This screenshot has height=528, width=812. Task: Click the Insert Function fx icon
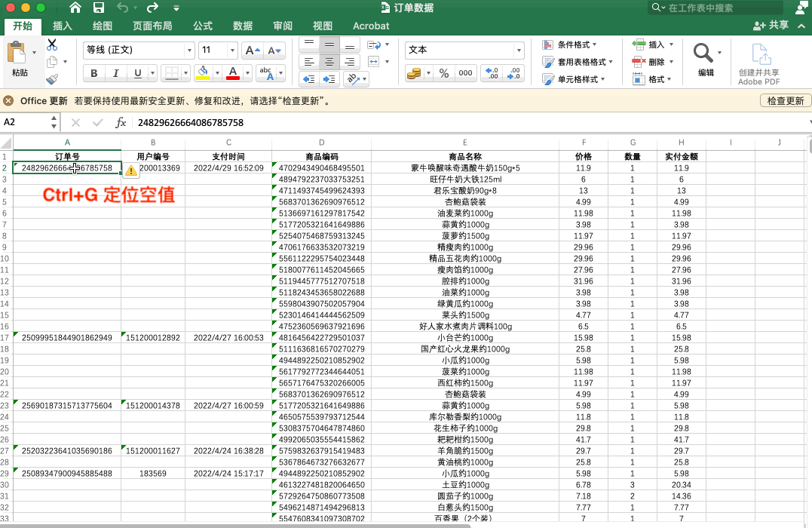[x=121, y=122]
